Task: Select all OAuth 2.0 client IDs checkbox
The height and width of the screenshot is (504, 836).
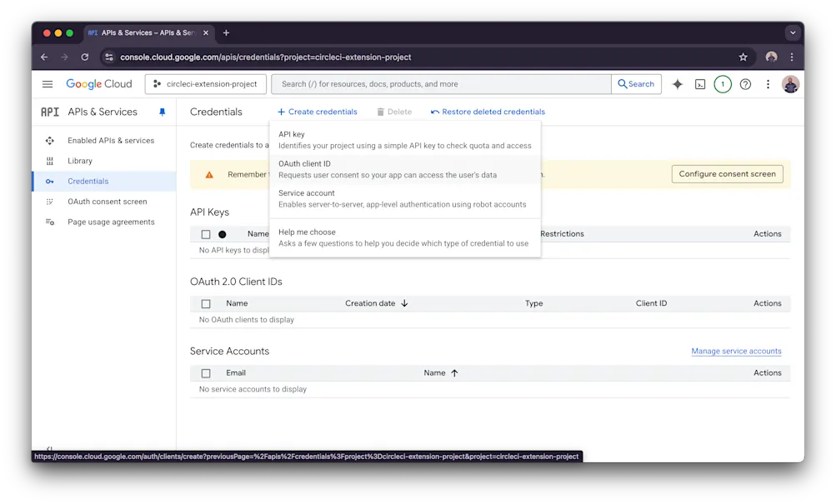Action: pos(206,304)
